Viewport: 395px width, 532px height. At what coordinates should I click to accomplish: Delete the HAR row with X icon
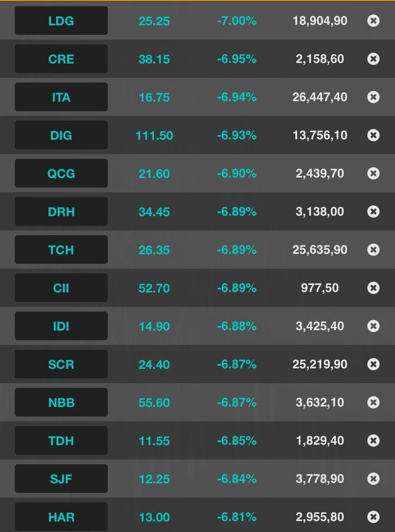[x=374, y=517]
